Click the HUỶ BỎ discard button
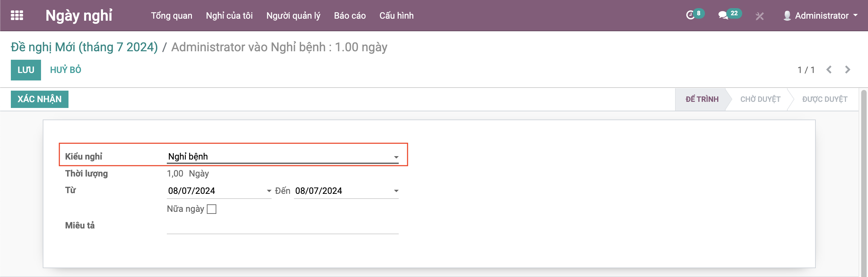Image resolution: width=868 pixels, height=277 pixels. [66, 70]
